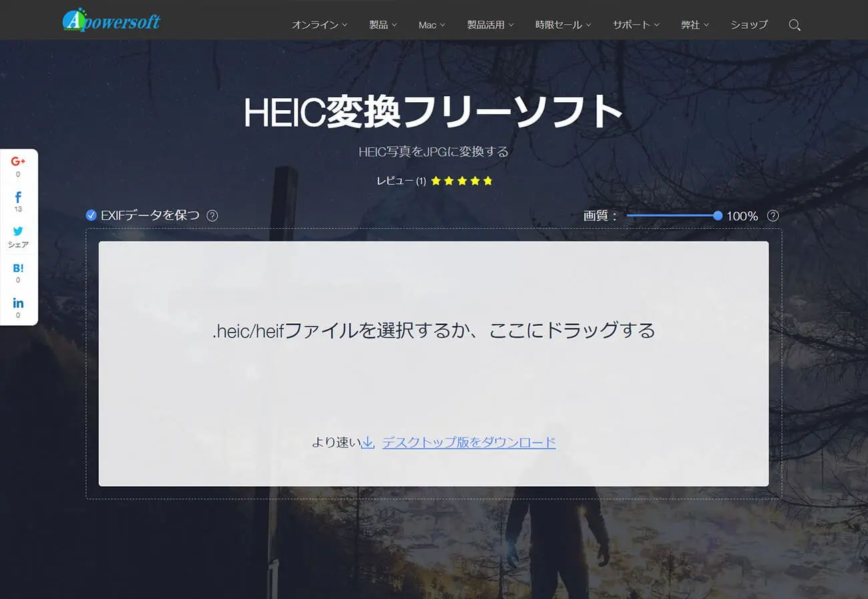Expand the 製品活用 menu

490,25
